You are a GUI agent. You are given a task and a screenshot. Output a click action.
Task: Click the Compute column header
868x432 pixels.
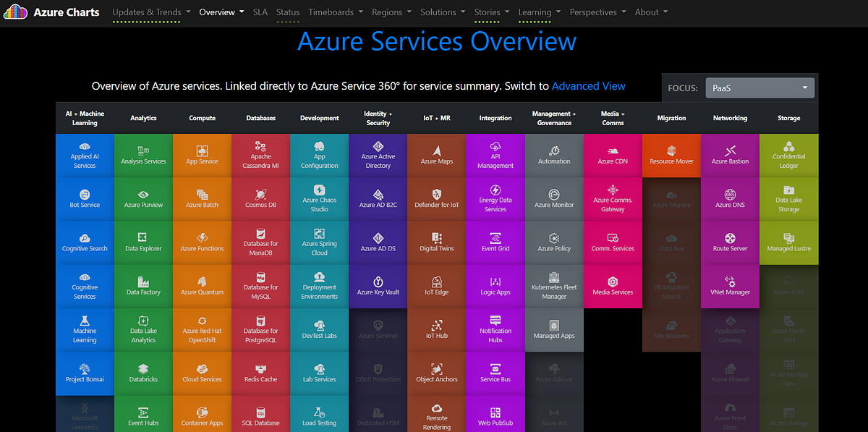pyautogui.click(x=202, y=118)
